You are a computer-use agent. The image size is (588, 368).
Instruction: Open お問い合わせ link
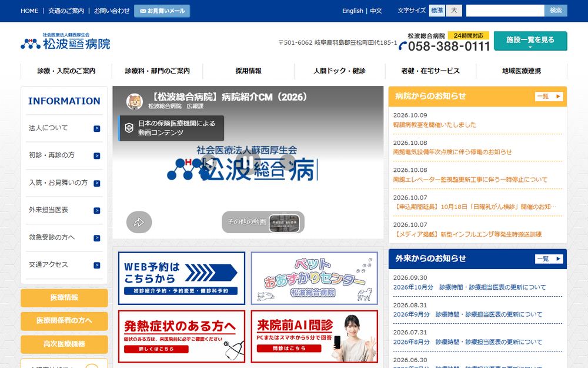coord(112,11)
